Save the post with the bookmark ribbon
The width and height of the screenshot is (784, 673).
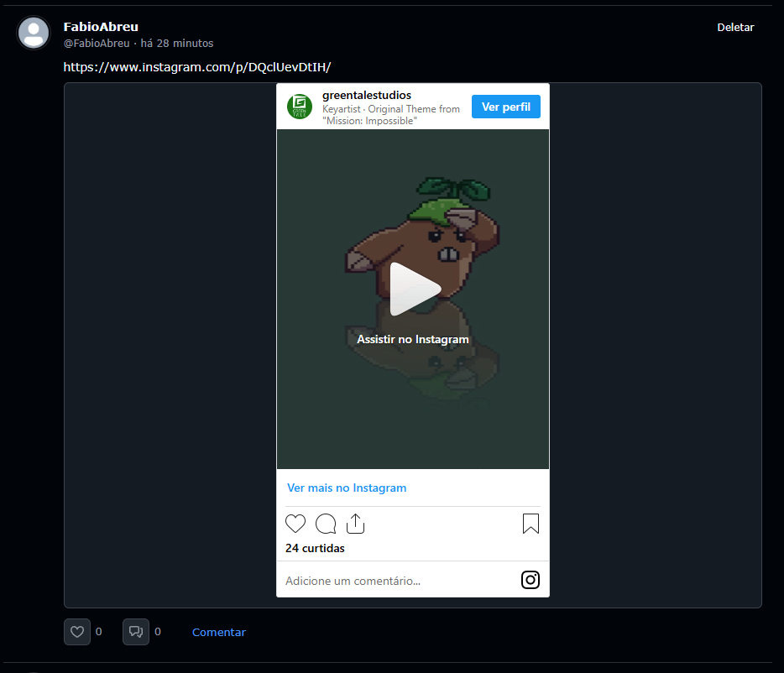click(530, 523)
